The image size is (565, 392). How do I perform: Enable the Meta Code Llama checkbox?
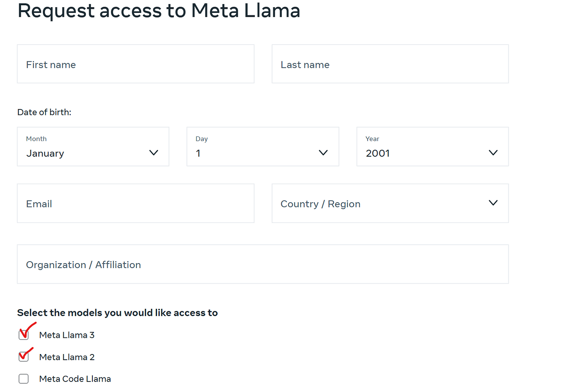click(x=24, y=379)
